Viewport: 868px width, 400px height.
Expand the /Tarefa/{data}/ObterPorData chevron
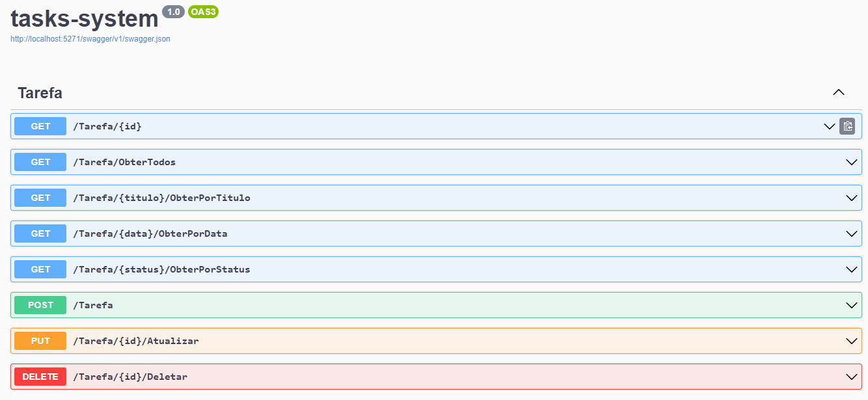point(852,233)
